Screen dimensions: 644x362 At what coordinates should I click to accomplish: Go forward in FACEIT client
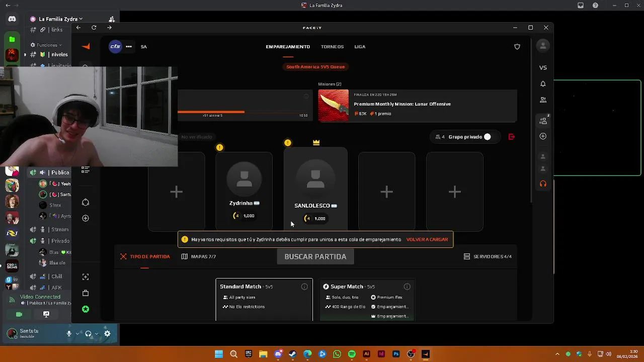(109, 28)
